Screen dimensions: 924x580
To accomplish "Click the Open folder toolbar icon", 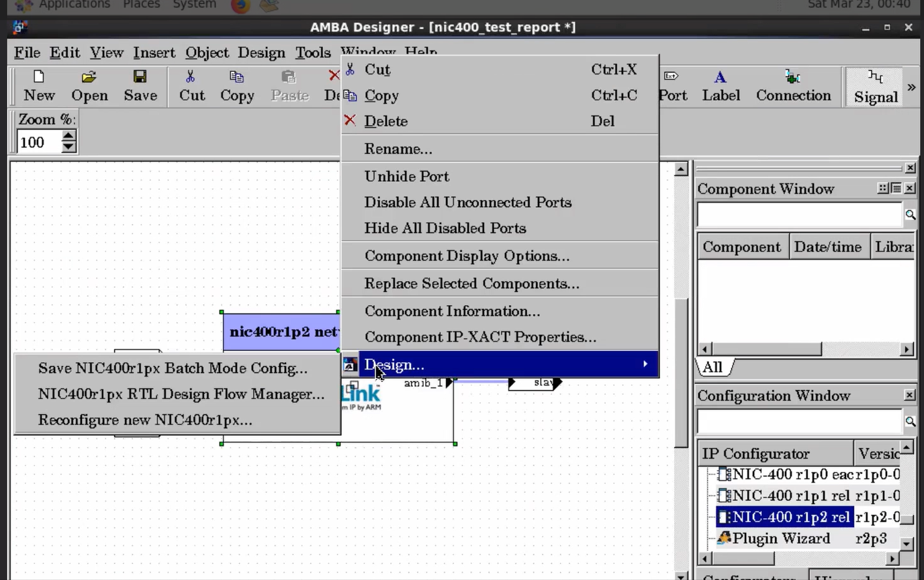I will click(89, 77).
